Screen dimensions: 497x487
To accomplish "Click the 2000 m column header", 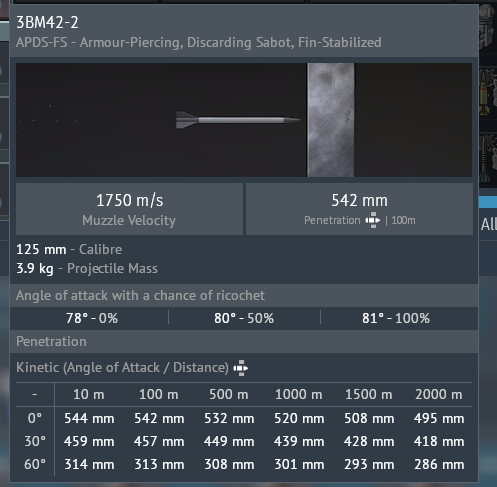I will [x=439, y=395].
